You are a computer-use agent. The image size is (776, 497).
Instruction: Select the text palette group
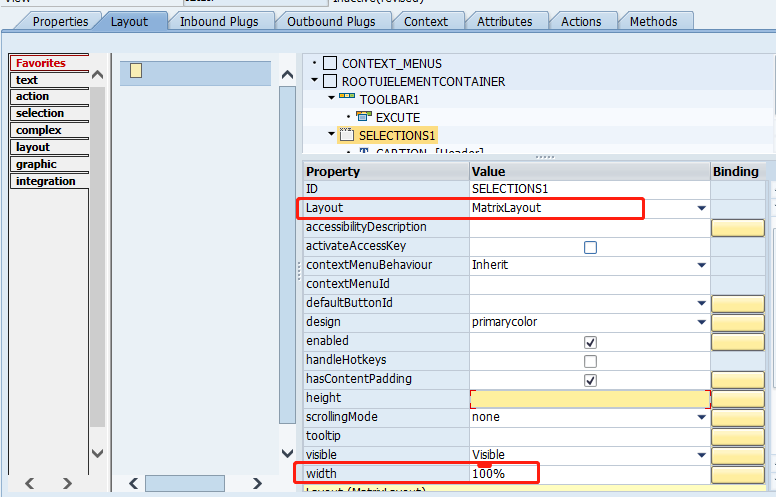[48, 80]
